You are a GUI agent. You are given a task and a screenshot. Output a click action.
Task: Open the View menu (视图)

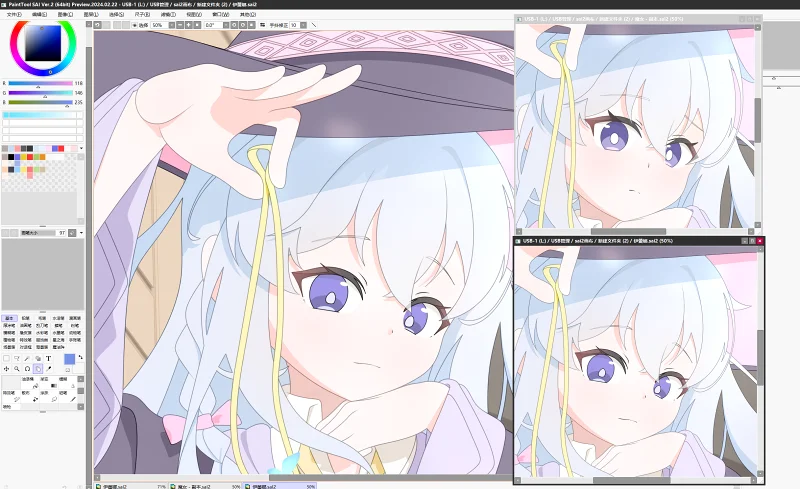tap(194, 14)
